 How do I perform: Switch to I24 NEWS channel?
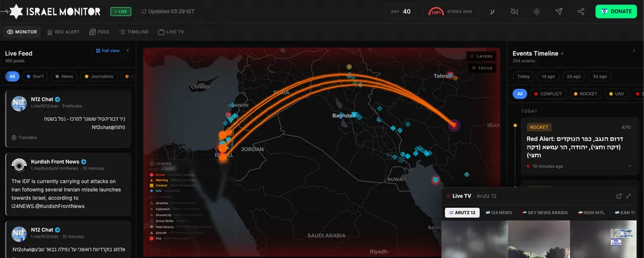[x=499, y=212]
